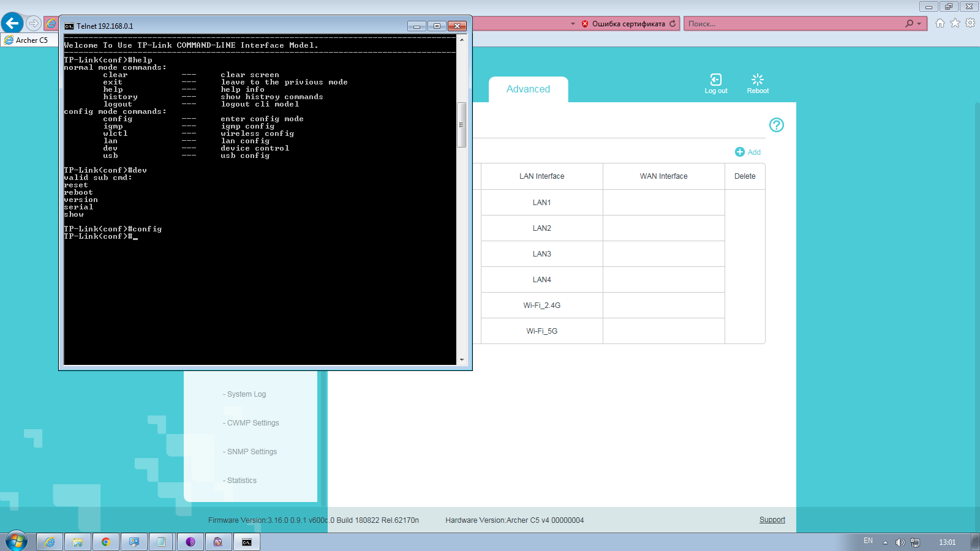Switch to the Telnet taskbar button
The image size is (980, 551).
247,542
